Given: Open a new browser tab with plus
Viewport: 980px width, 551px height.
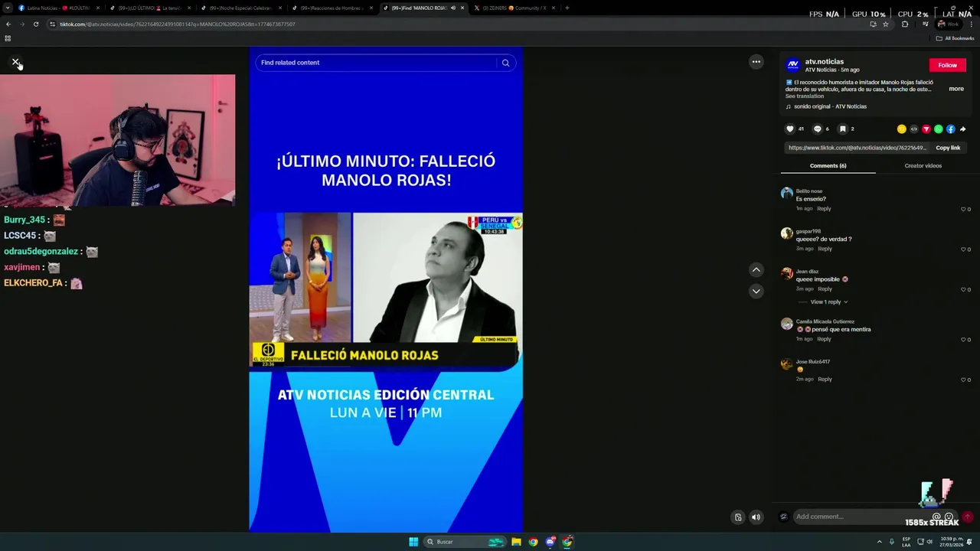Looking at the screenshot, I should pos(567,8).
